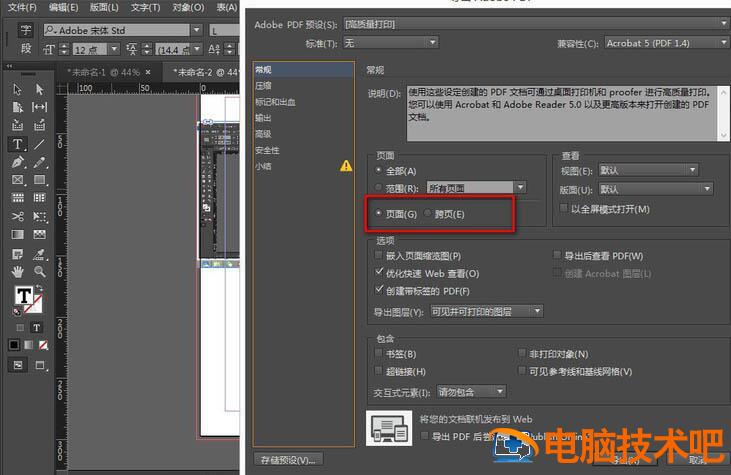Select the Rectangle Frame tool

click(17, 180)
